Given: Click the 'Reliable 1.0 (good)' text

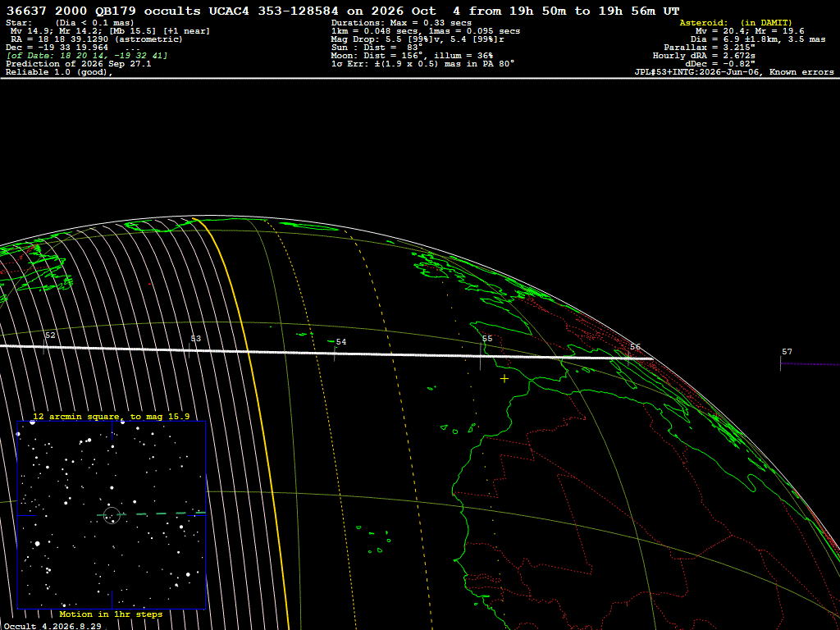Looking at the screenshot, I should (x=59, y=72).
